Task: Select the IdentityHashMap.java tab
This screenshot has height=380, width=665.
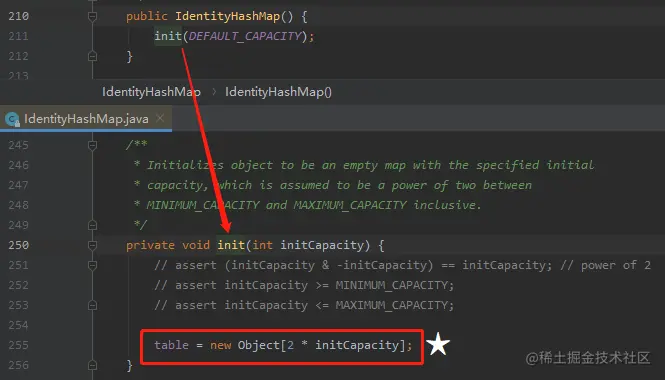Action: click(86, 118)
